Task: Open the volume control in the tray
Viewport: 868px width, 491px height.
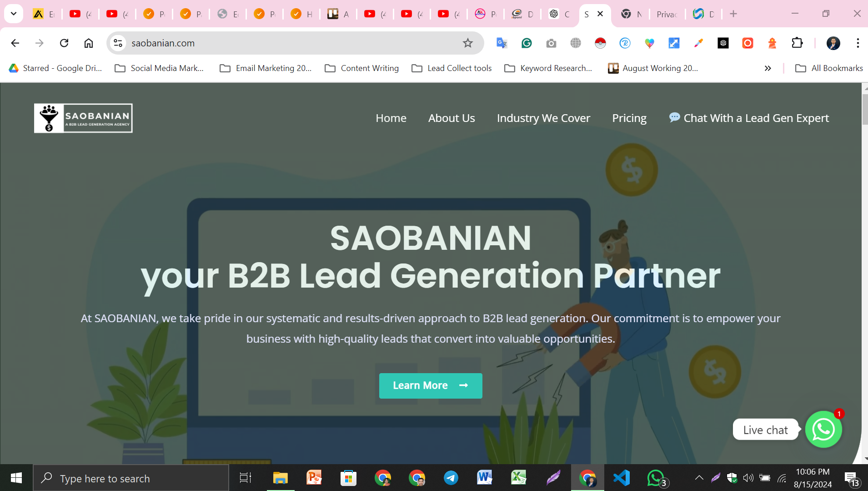Action: (748, 478)
